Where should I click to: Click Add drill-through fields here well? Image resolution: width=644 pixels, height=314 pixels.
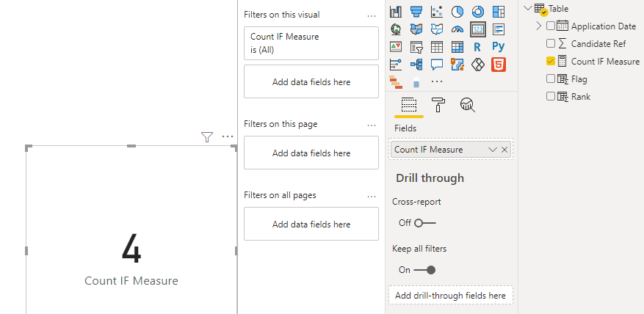tap(451, 295)
